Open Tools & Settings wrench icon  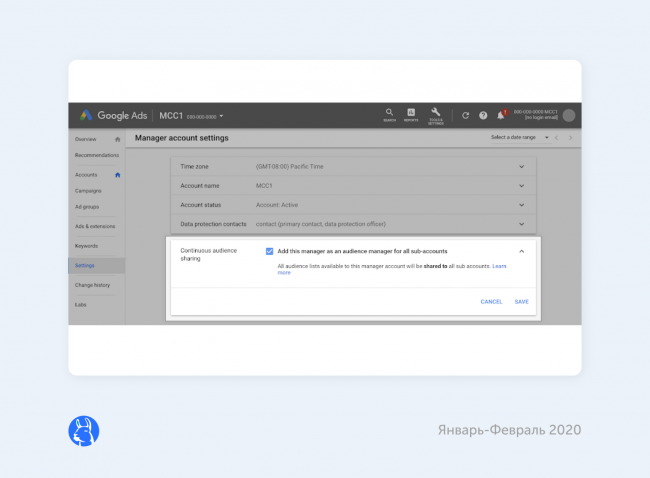(x=436, y=114)
